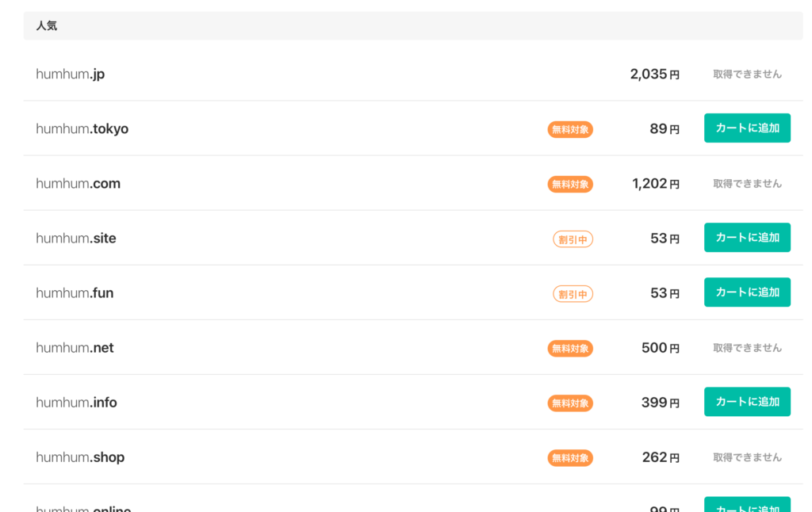Click the 無料対象 badge on humhum.info

pyautogui.click(x=570, y=403)
